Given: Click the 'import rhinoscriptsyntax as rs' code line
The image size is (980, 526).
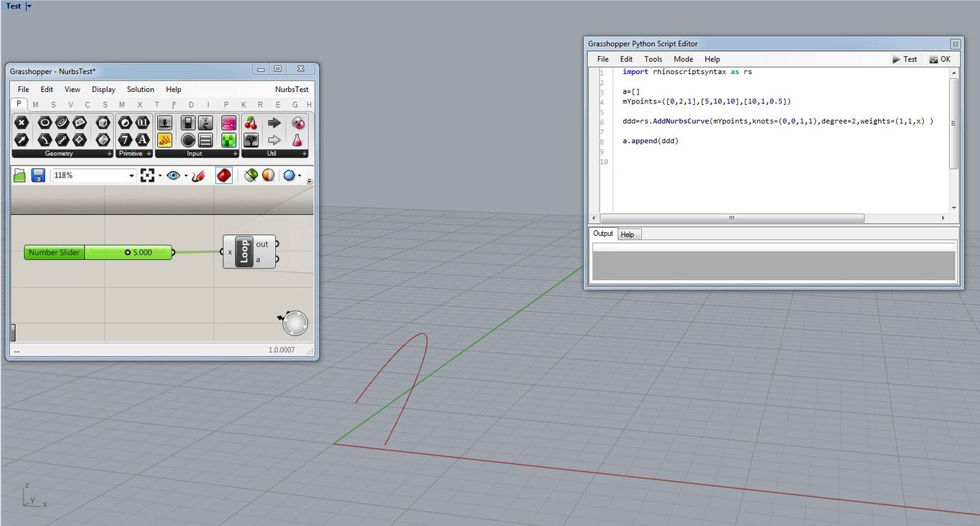Looking at the screenshot, I should click(x=687, y=72).
